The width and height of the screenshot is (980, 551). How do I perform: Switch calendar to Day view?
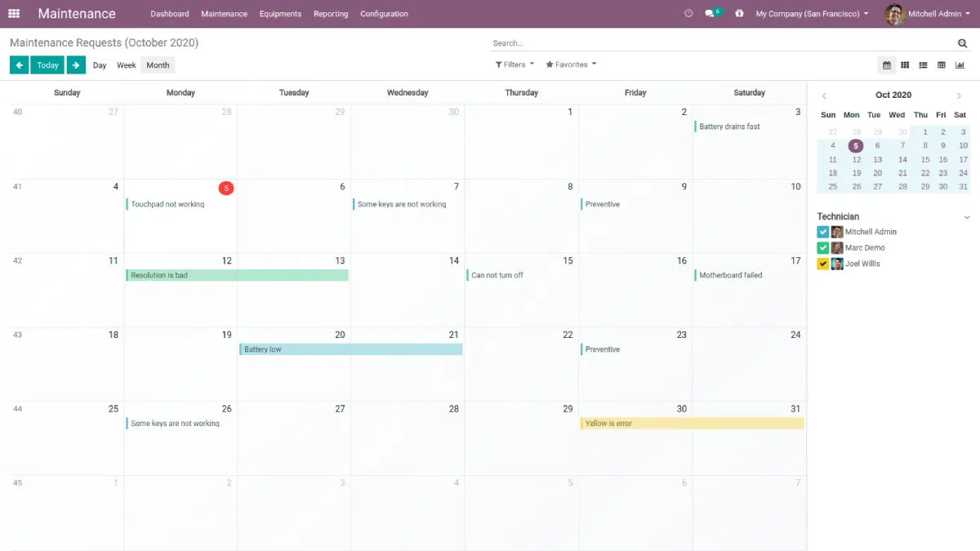[100, 65]
